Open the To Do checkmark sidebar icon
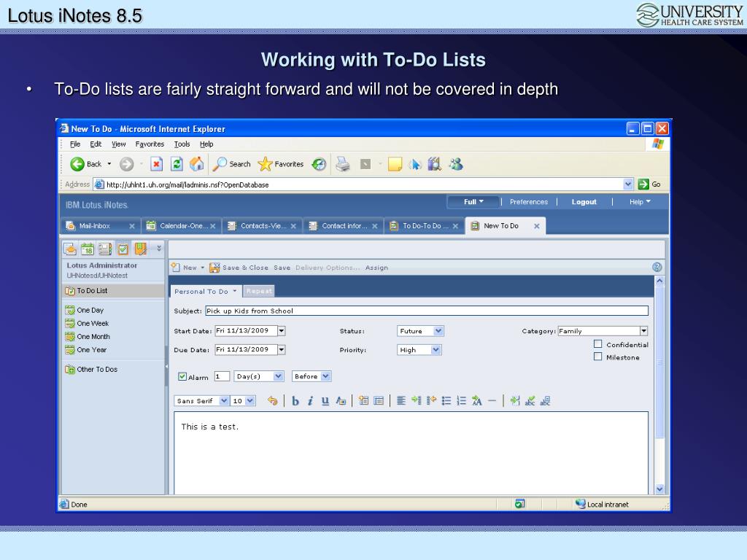The height and width of the screenshot is (560, 747). pos(123,249)
